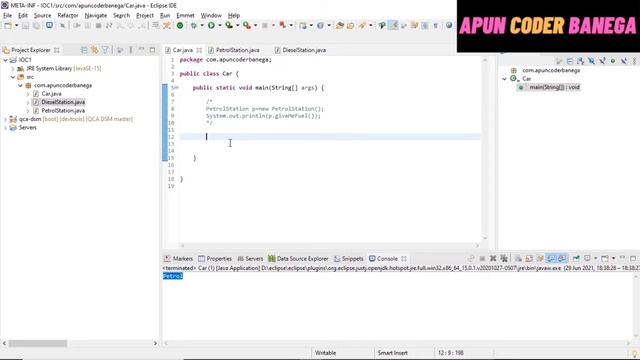Click the External Tools run icon

pos(247,25)
